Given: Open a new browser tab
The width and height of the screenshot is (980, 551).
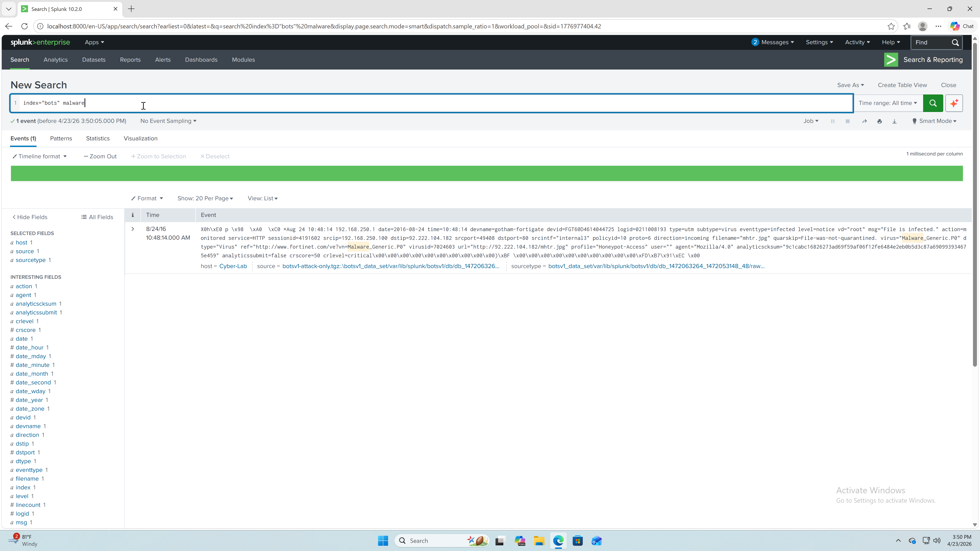Looking at the screenshot, I should 131,9.
